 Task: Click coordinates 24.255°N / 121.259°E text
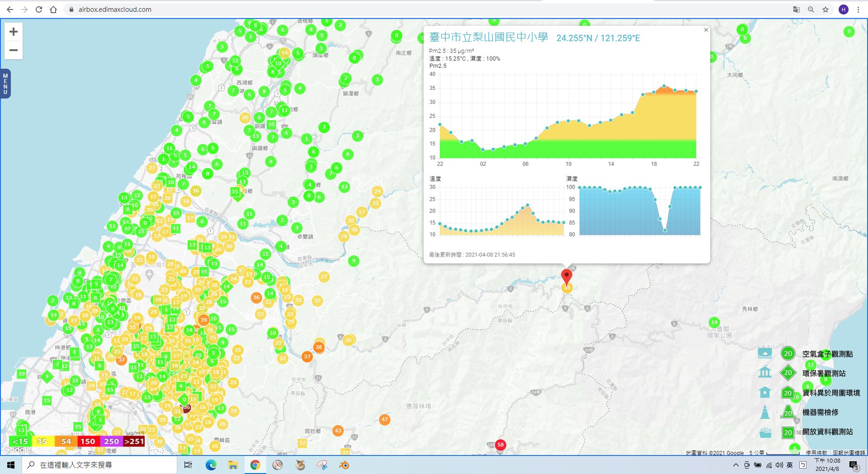(598, 38)
